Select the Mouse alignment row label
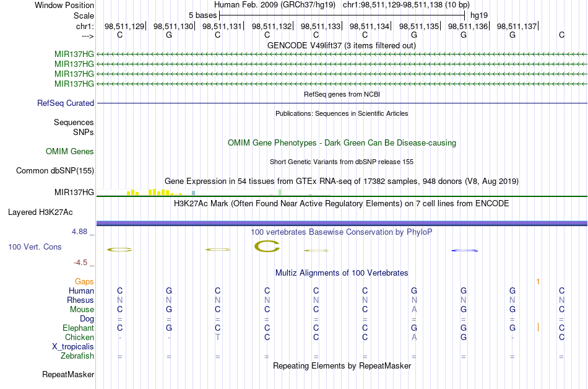Image resolution: width=588 pixels, height=389 pixels. (x=82, y=310)
